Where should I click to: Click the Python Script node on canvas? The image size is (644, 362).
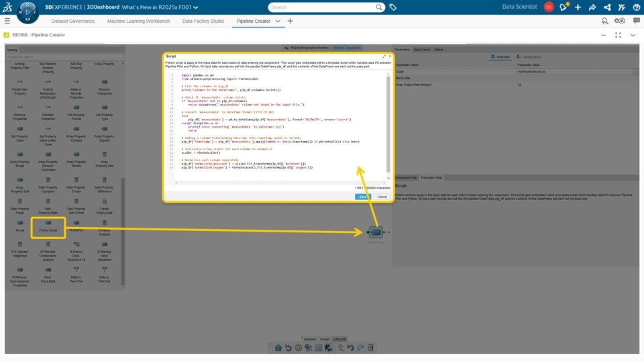tap(376, 232)
